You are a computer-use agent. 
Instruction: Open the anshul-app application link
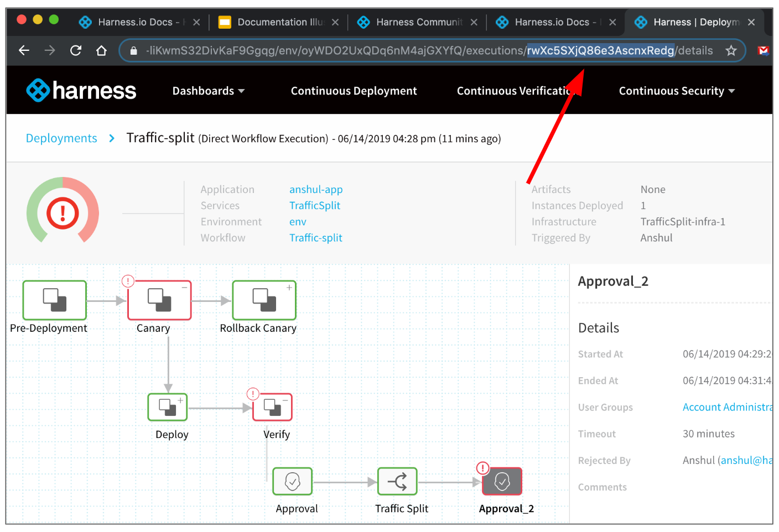[x=316, y=190]
